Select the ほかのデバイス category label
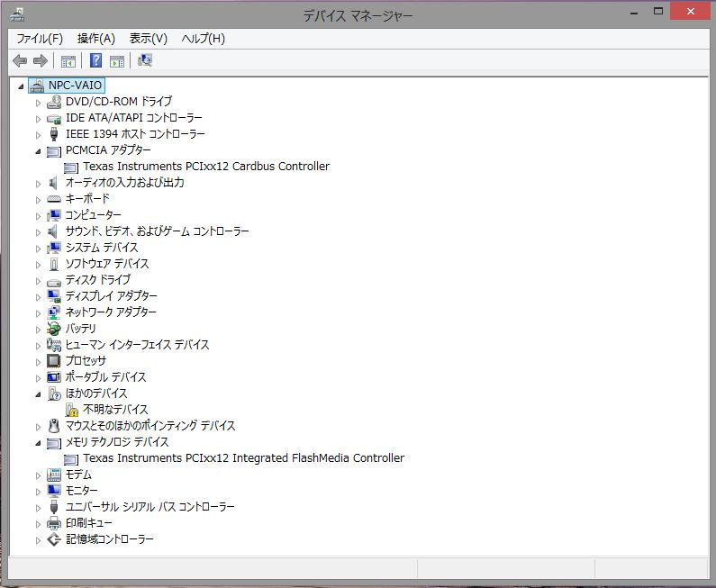This screenshot has height=588, width=716. tap(96, 394)
